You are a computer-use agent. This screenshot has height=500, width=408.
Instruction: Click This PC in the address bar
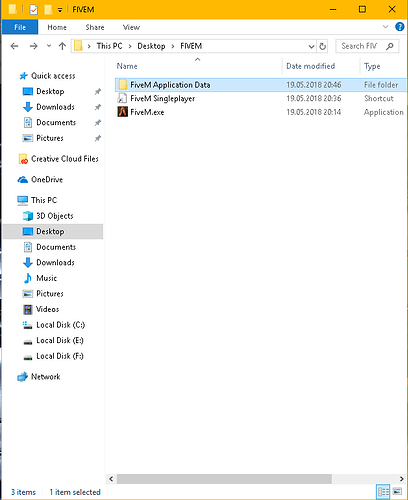(109, 46)
